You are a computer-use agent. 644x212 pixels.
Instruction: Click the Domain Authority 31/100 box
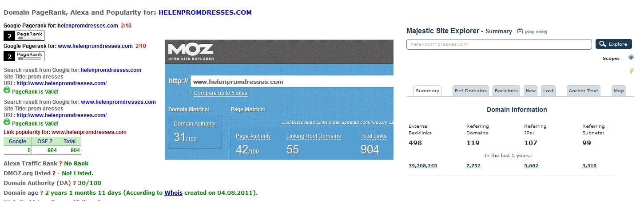195,131
